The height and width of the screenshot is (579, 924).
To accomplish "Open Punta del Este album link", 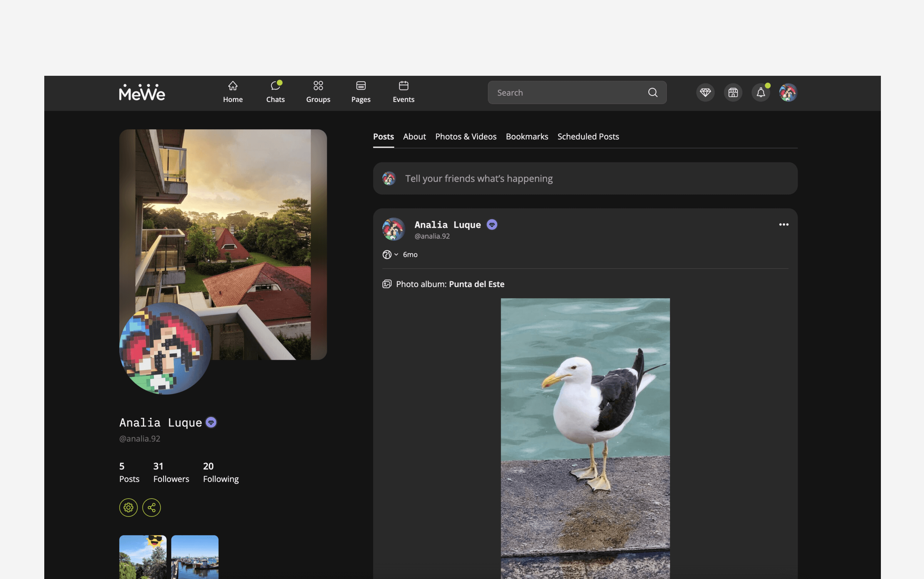I will click(x=476, y=284).
